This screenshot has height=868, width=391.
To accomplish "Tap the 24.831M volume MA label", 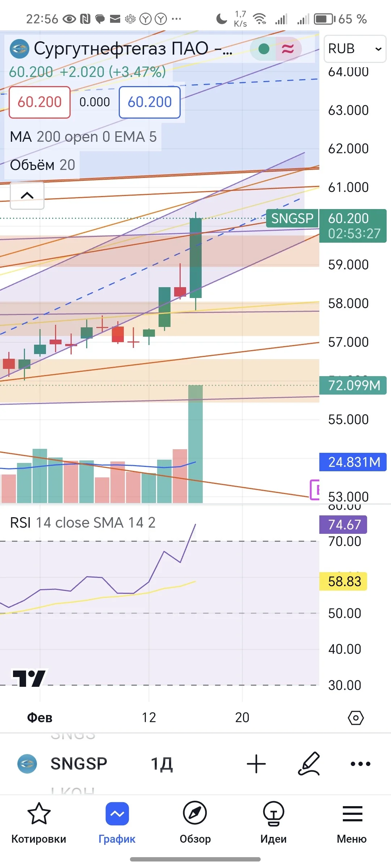I will (x=353, y=462).
